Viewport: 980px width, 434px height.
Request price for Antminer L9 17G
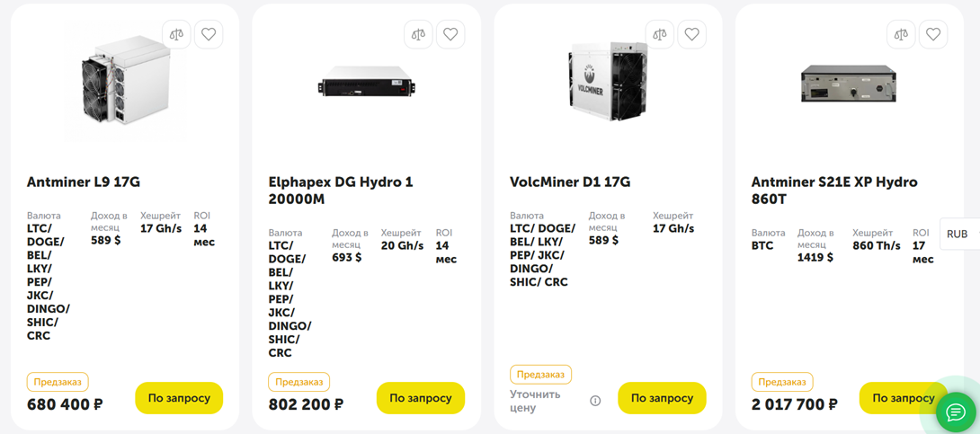tap(179, 398)
